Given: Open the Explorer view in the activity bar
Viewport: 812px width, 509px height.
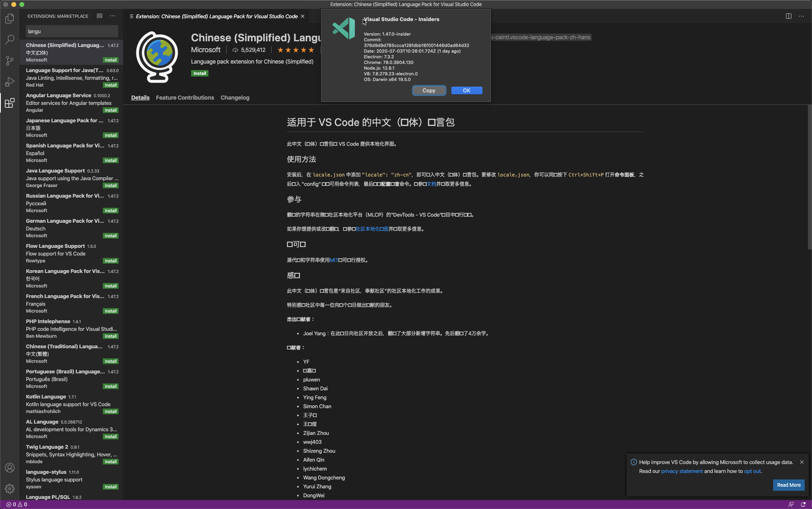Looking at the screenshot, I should [x=9, y=18].
